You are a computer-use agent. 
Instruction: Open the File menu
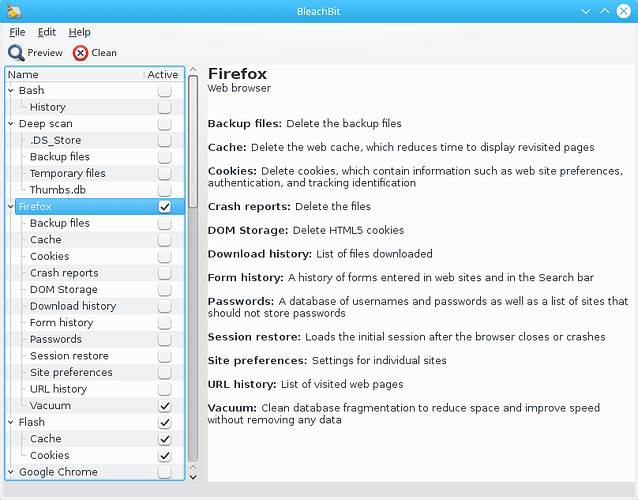click(17, 32)
